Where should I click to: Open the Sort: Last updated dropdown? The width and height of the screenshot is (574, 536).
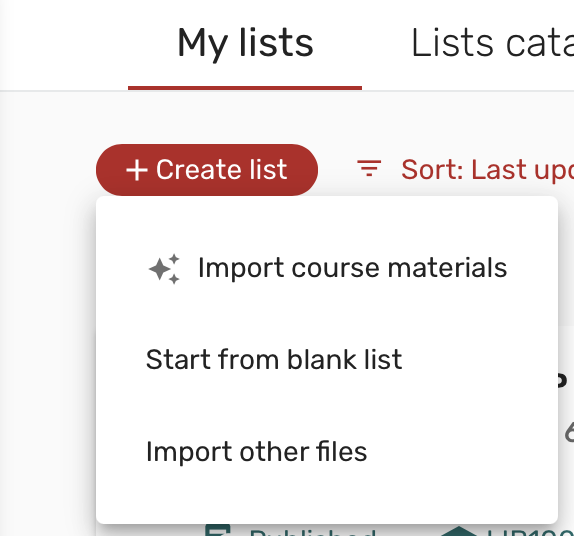(465, 170)
